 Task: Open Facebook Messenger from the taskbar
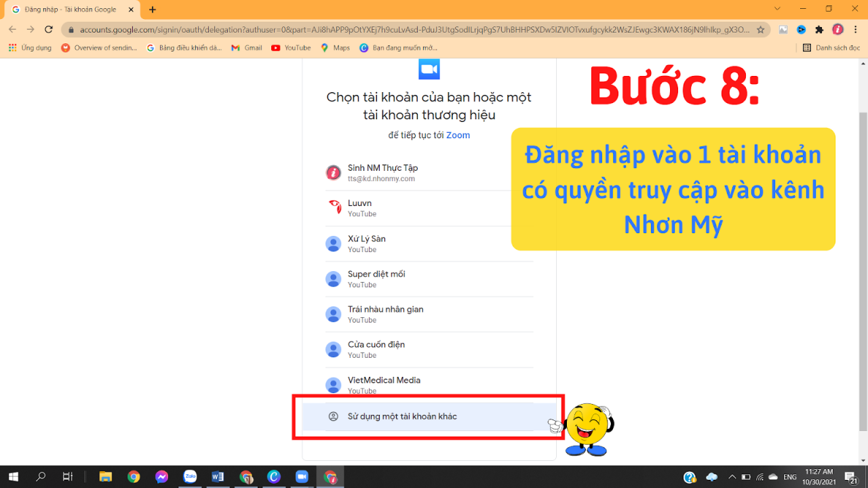tap(161, 476)
